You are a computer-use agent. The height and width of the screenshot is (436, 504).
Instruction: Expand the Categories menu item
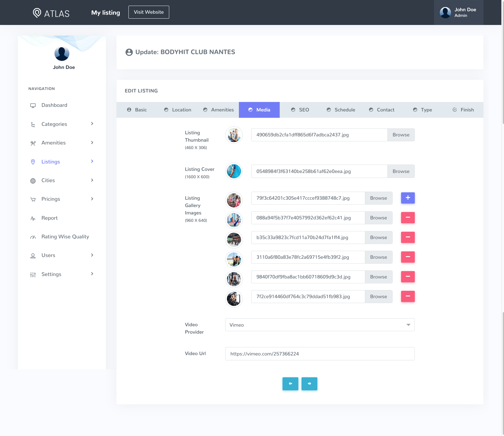[x=62, y=124]
